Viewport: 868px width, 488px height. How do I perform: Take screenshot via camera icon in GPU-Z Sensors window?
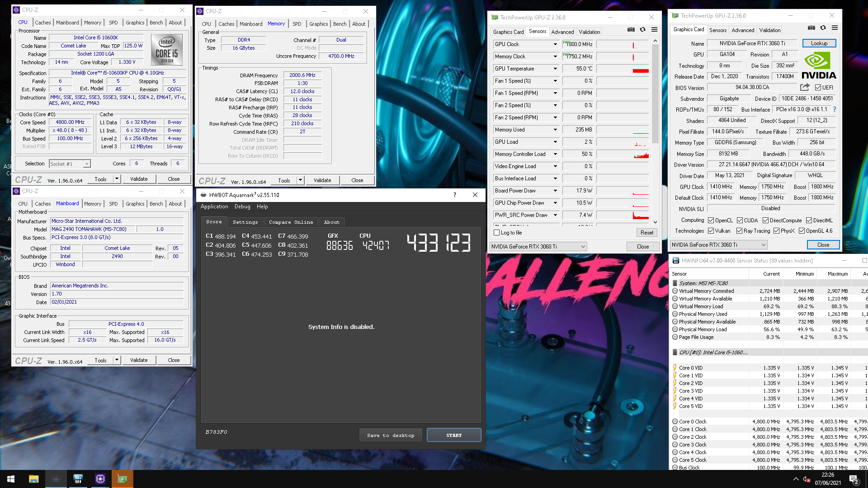click(631, 29)
